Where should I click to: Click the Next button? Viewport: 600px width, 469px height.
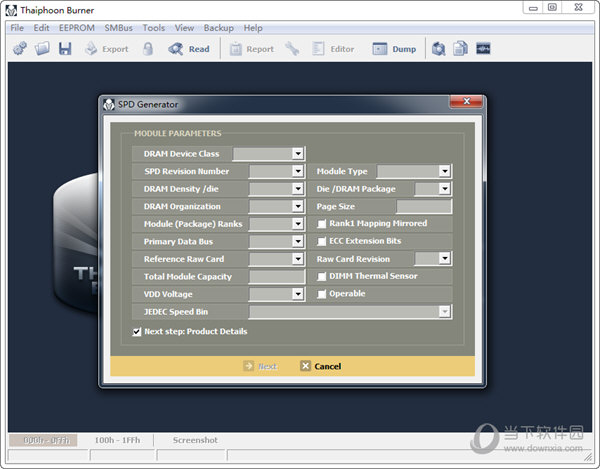260,366
